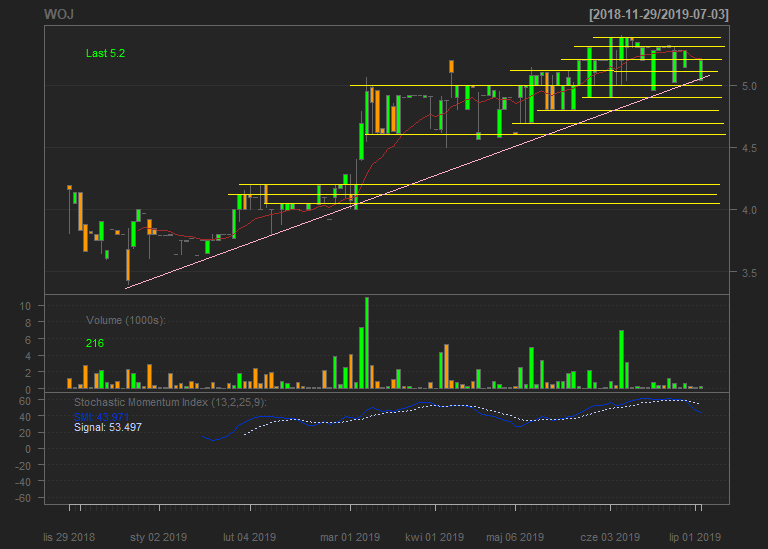The image size is (768, 549).
Task: Click the tallest orange volume bar in April
Action: (446, 367)
